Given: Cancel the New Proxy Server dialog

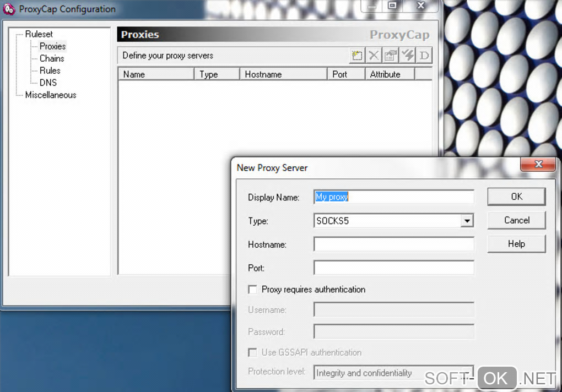Looking at the screenshot, I should pyautogui.click(x=516, y=220).
